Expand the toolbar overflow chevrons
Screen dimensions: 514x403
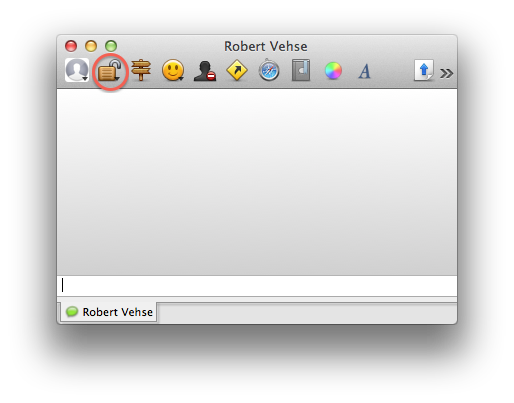coord(446,73)
